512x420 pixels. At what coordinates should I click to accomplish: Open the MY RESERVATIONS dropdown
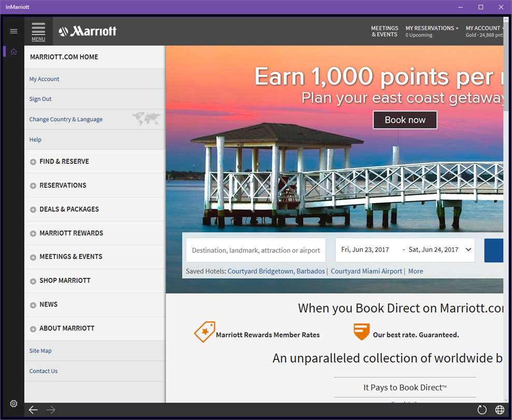click(x=432, y=31)
